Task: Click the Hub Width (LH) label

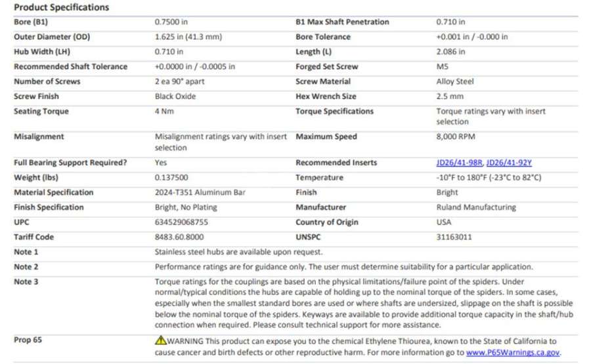Action: [42, 52]
